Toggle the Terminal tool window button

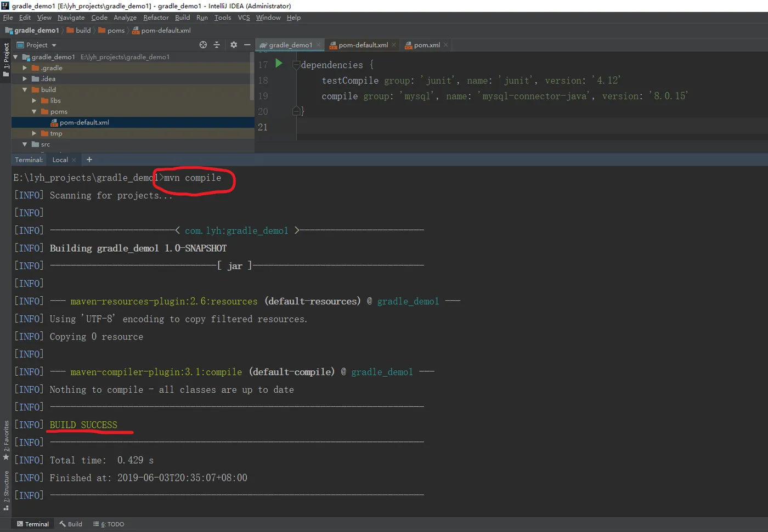pyautogui.click(x=33, y=524)
